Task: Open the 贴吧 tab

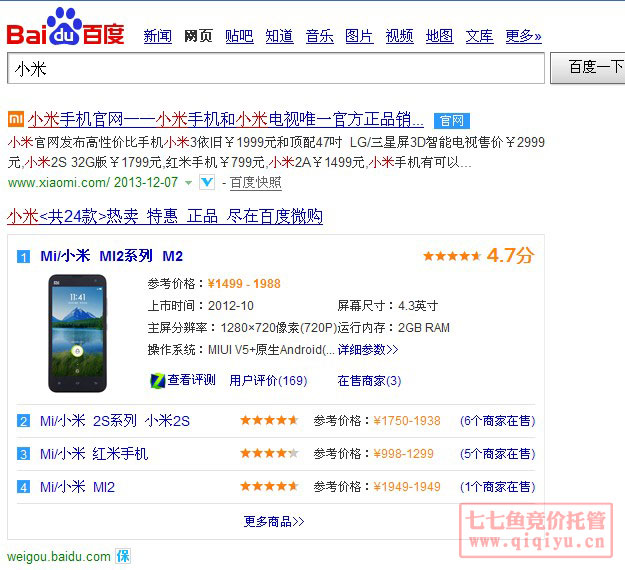Action: 239,36
